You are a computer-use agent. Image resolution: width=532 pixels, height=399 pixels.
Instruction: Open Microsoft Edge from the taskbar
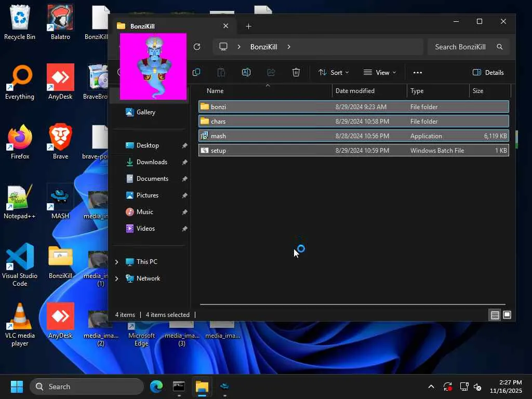click(156, 387)
